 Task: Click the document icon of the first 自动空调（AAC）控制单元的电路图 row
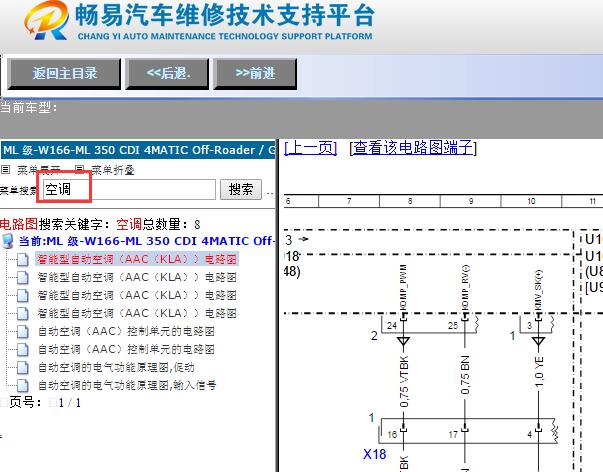click(23, 332)
